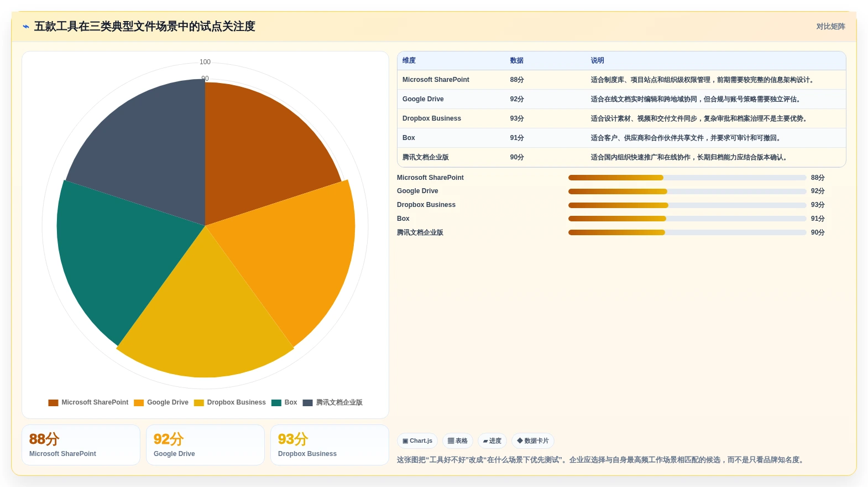Viewport: 868px width, 487px height.
Task: Click the 对比矩阵 label at top right
Action: coord(830,27)
